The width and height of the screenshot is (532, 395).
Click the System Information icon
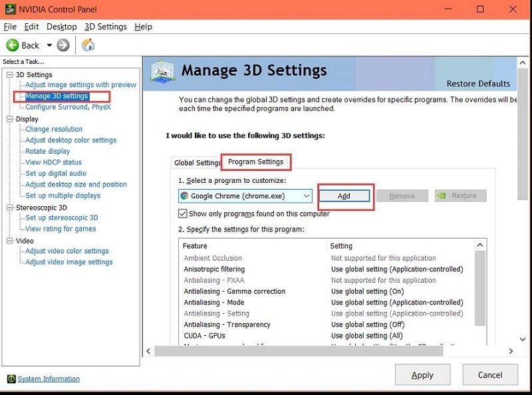click(11, 379)
